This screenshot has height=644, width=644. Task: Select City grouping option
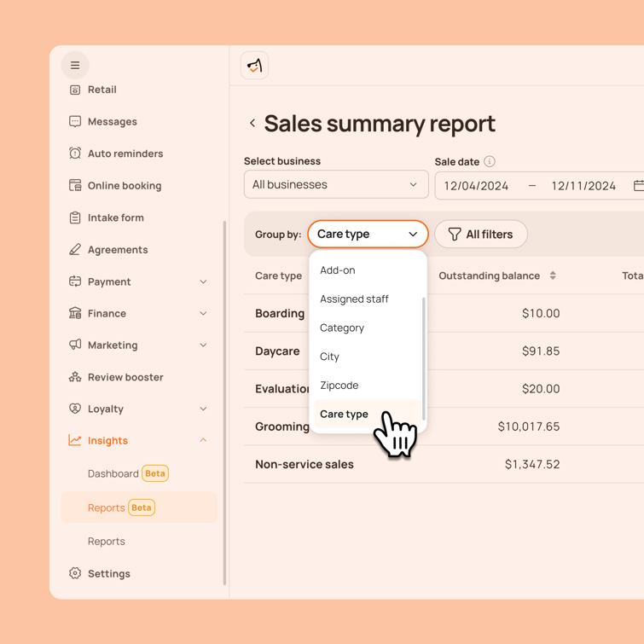368,357
